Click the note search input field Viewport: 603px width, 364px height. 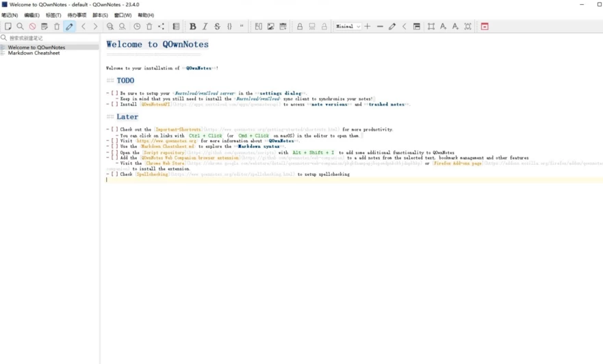(x=51, y=38)
